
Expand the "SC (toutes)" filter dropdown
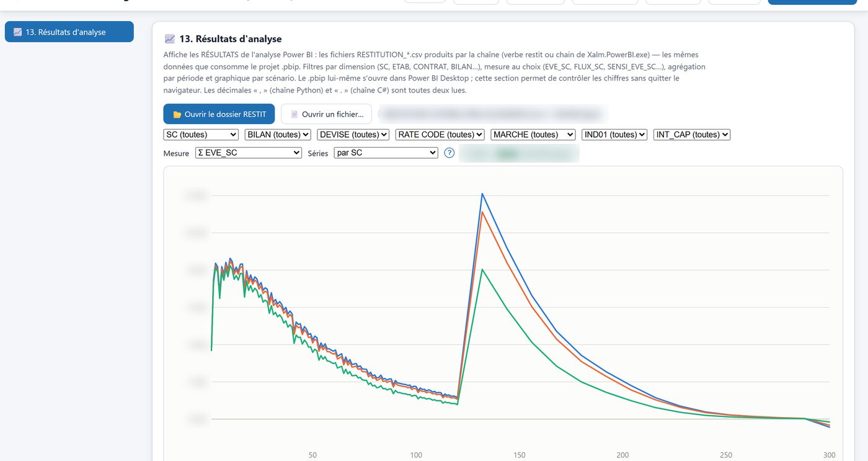(x=201, y=135)
